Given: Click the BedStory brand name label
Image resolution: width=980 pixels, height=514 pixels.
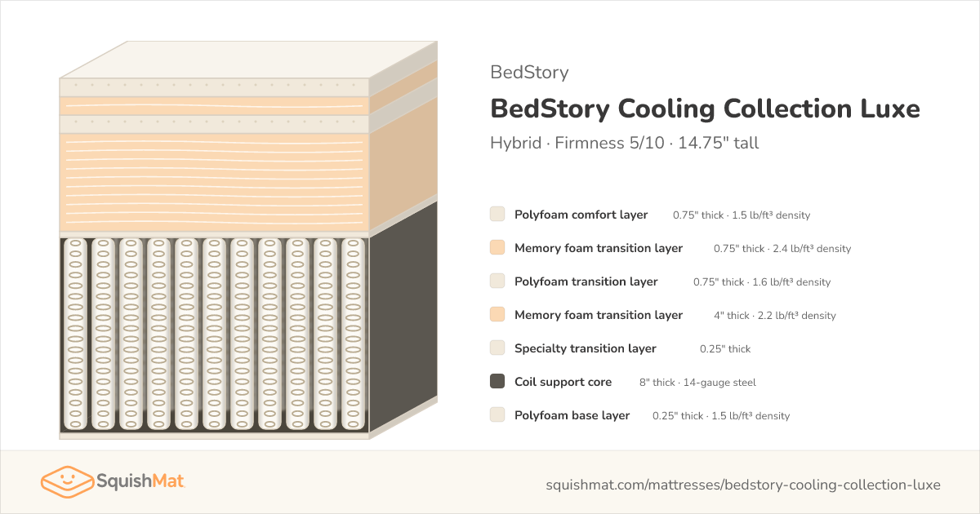Looking at the screenshot, I should (529, 72).
